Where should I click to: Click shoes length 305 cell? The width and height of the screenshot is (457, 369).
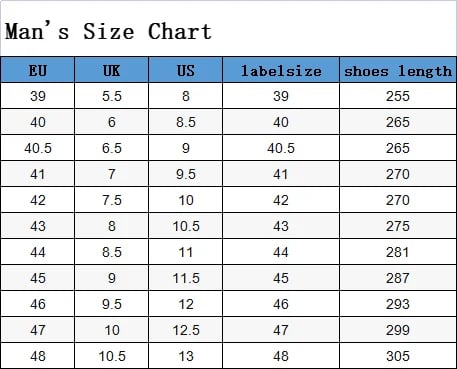coord(398,356)
